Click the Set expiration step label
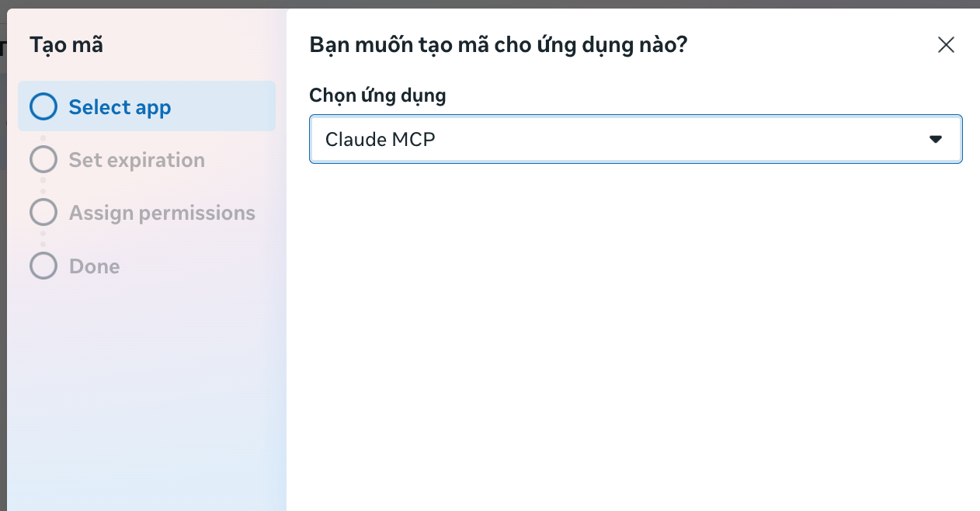980x511 pixels. tap(137, 159)
